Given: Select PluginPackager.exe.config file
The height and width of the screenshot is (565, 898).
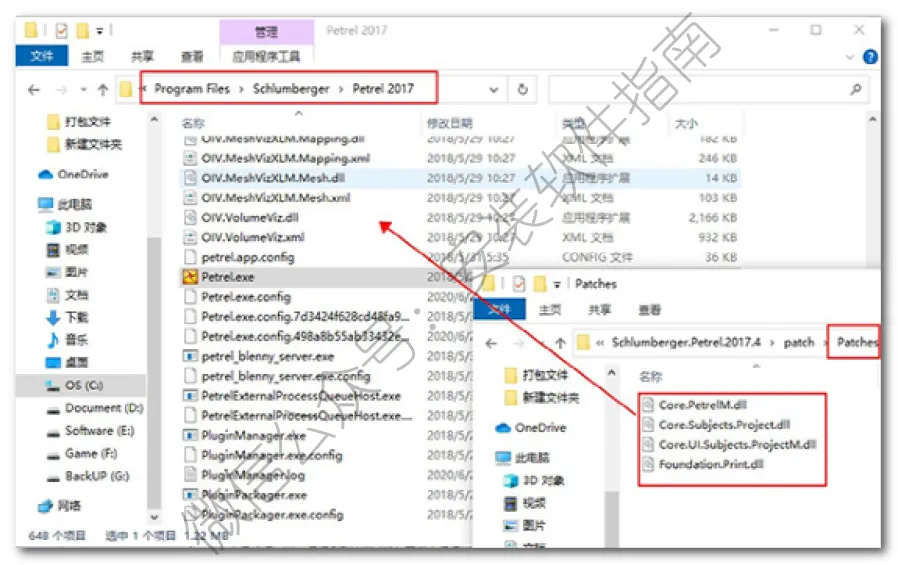Looking at the screenshot, I should tap(272, 515).
